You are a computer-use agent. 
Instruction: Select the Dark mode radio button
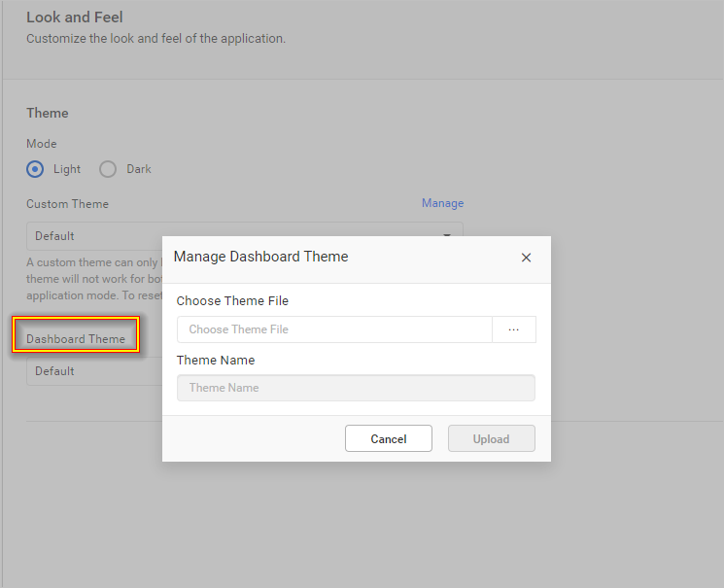coord(108,169)
